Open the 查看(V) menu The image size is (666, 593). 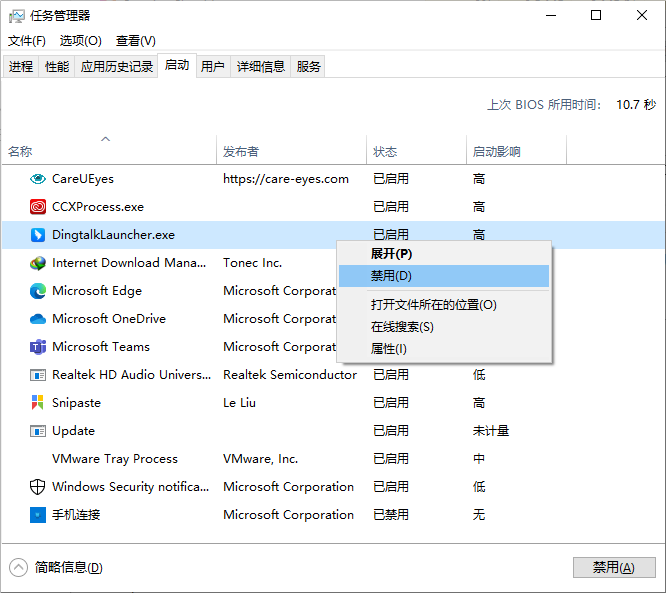[x=136, y=41]
